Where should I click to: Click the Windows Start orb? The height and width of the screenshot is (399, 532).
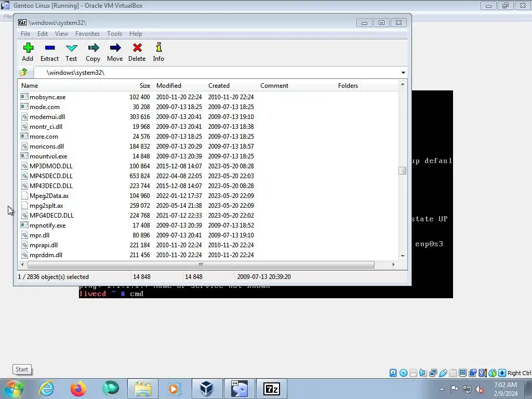14,389
